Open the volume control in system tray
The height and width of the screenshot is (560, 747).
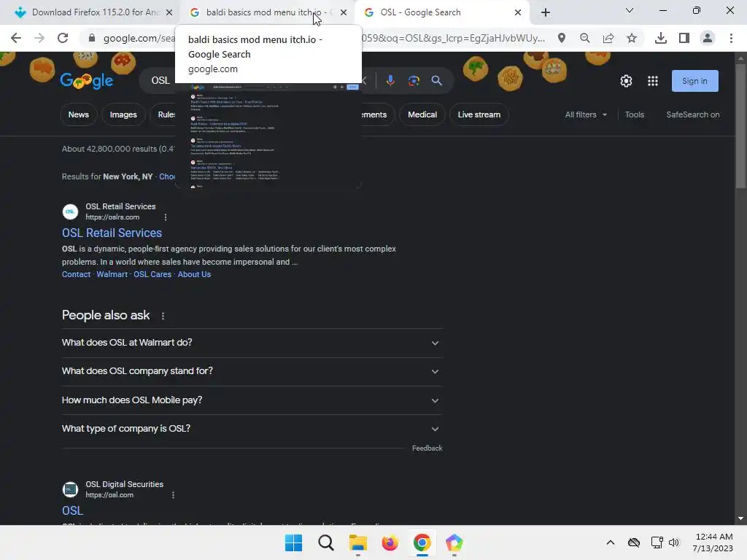pos(673,542)
